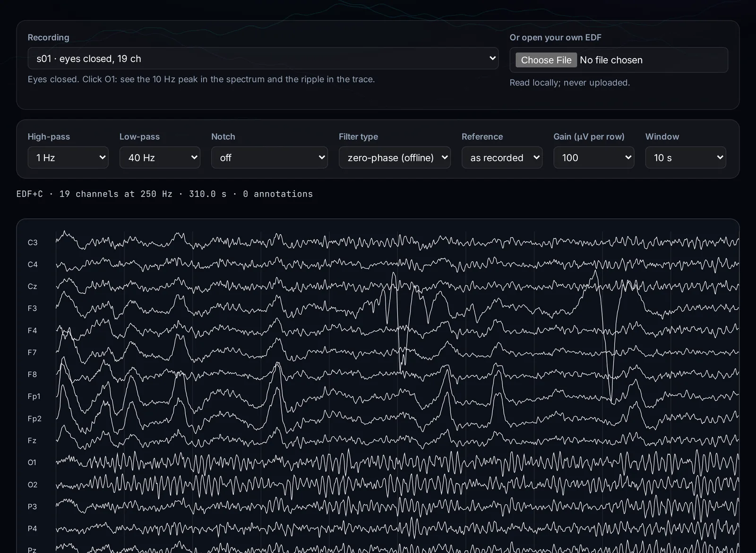The width and height of the screenshot is (756, 553).
Task: Select the P4 channel label
Action: tap(32, 528)
